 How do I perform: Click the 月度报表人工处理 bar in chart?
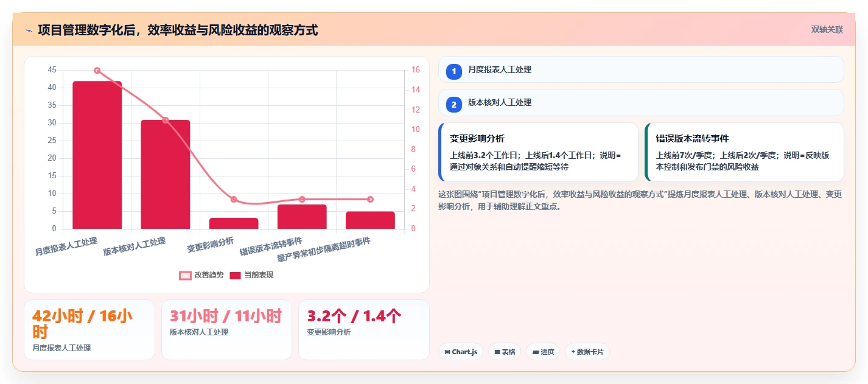click(97, 155)
